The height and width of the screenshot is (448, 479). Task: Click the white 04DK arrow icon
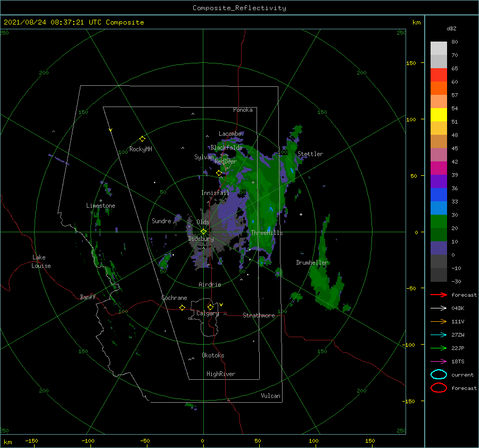click(439, 308)
